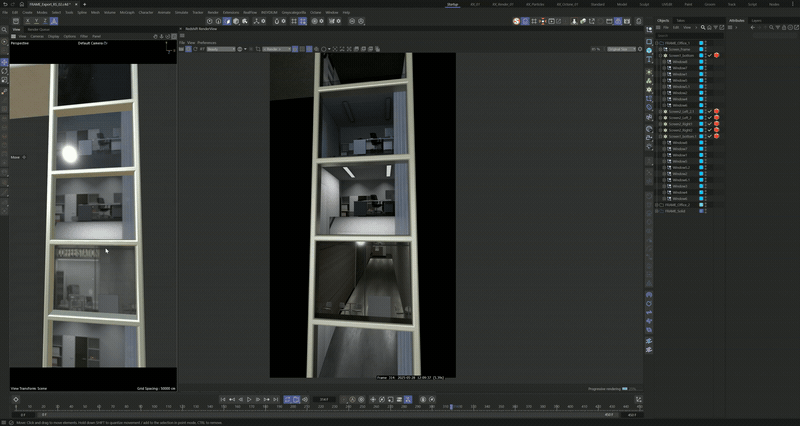Open the Beauty AOV dropdown in RenderView
Image resolution: width=800 pixels, height=426 pixels.
(221, 49)
